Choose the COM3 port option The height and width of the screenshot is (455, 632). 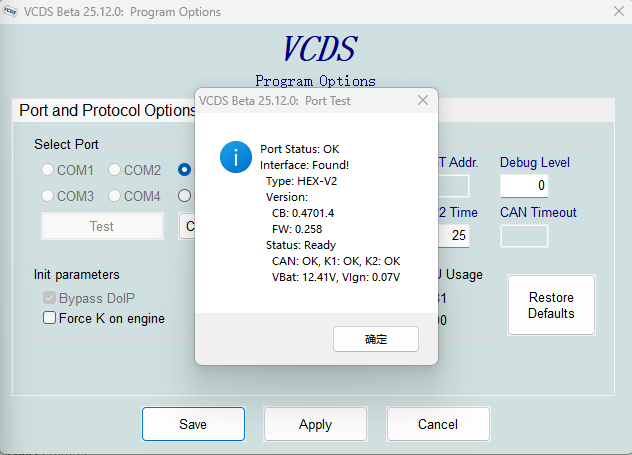[x=48, y=196]
